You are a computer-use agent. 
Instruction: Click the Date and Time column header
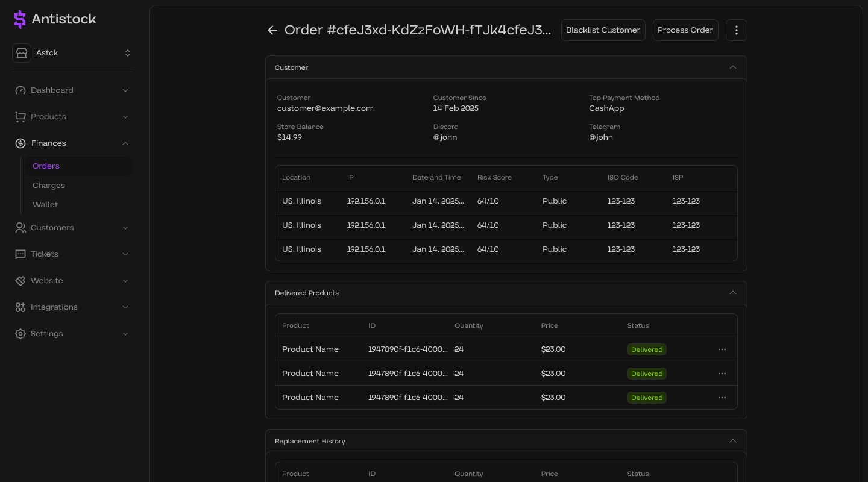tap(436, 178)
